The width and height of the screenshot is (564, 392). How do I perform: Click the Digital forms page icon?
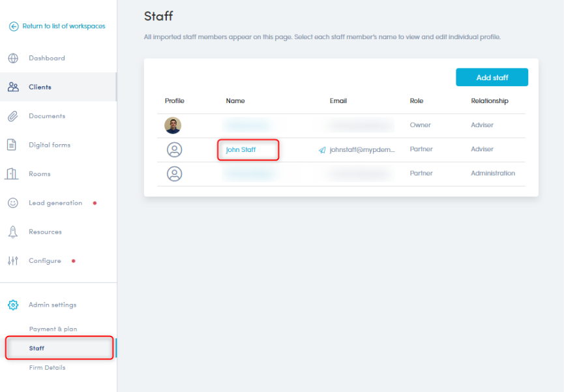click(12, 145)
